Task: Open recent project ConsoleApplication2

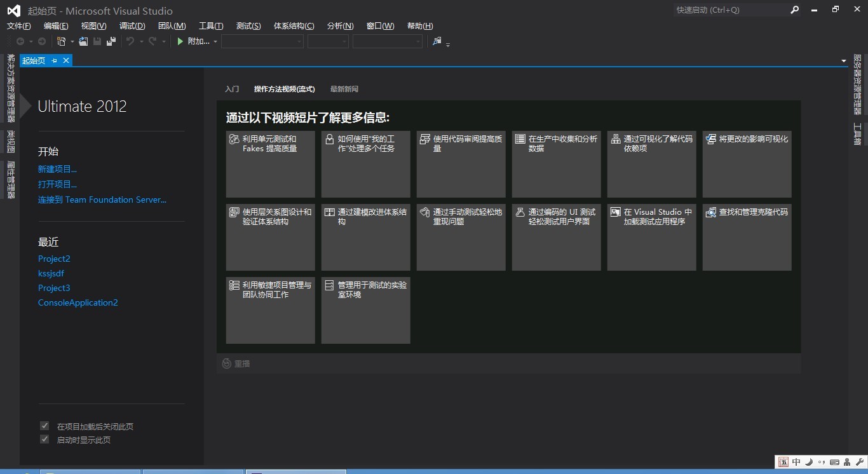Action: click(78, 303)
